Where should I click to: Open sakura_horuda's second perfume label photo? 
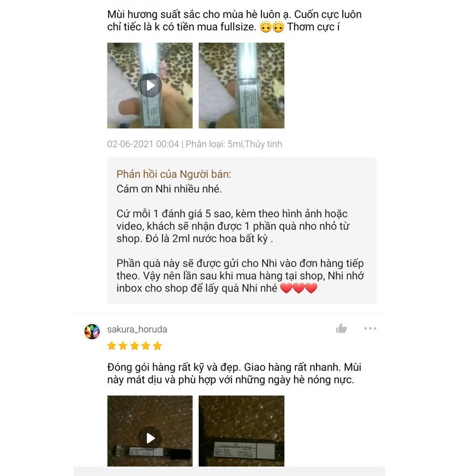pos(241,431)
